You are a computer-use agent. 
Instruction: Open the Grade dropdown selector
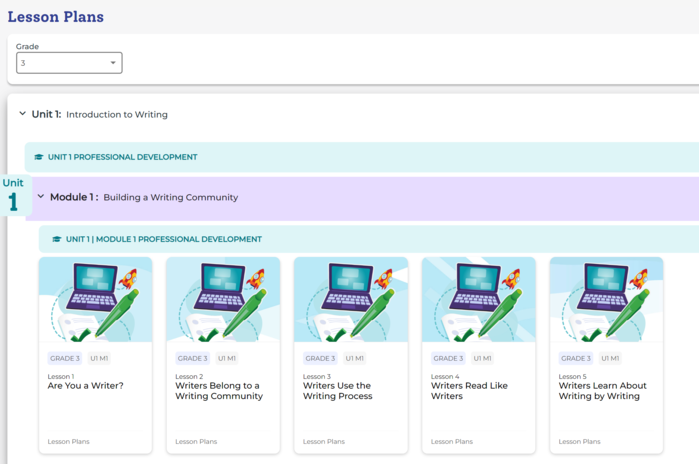(x=69, y=63)
